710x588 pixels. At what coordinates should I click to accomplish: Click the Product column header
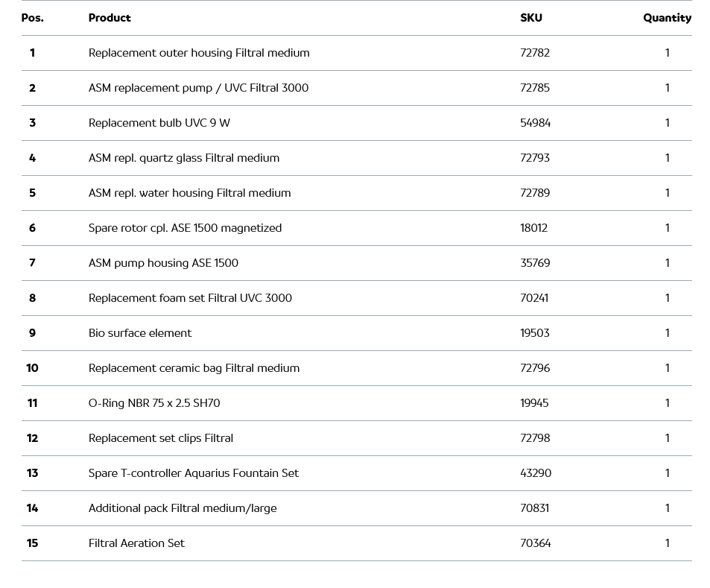coord(110,18)
